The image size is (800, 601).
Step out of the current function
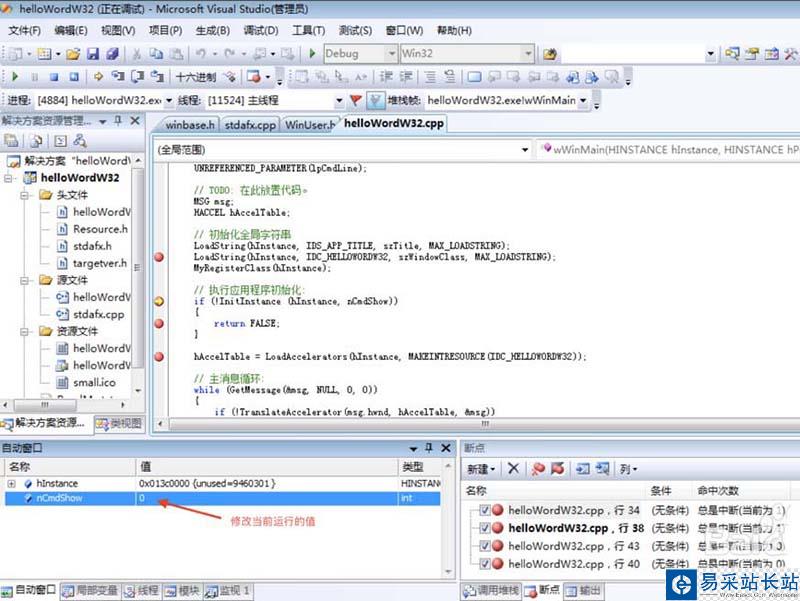click(157, 77)
